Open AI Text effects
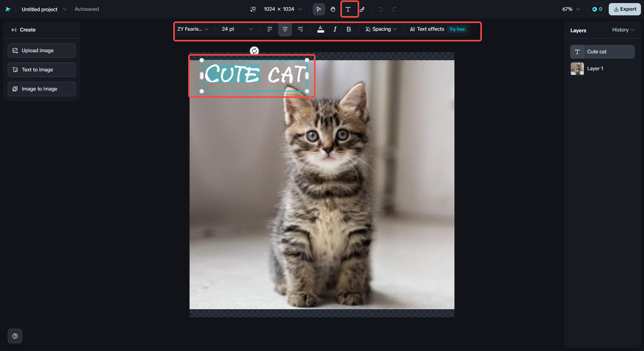The image size is (644, 351). [427, 29]
